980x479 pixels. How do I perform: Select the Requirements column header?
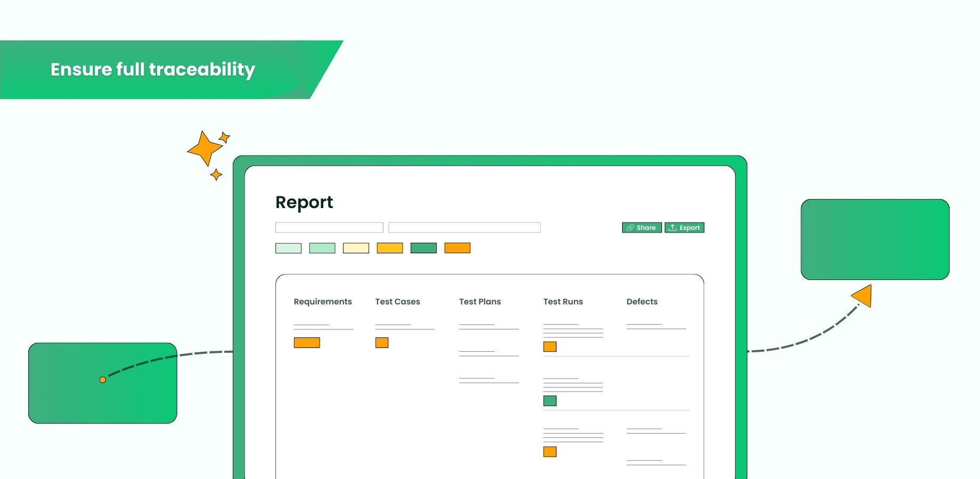[323, 302]
